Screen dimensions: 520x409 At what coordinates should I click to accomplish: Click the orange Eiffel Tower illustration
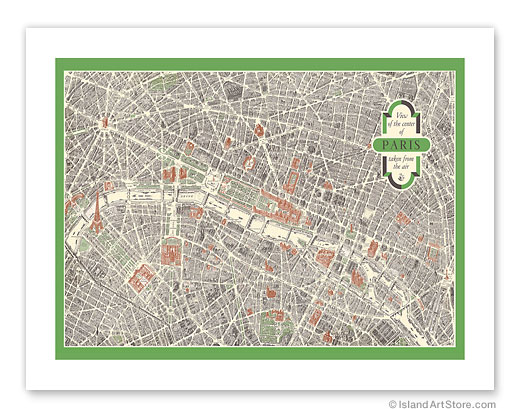(97, 213)
